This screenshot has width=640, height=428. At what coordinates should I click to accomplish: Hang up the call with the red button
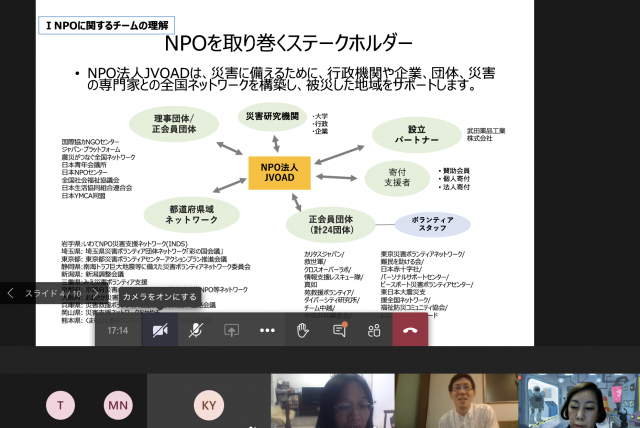point(410,330)
